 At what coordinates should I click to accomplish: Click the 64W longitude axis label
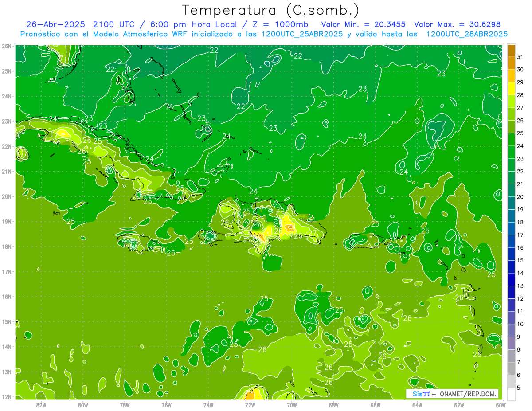pos(417,404)
